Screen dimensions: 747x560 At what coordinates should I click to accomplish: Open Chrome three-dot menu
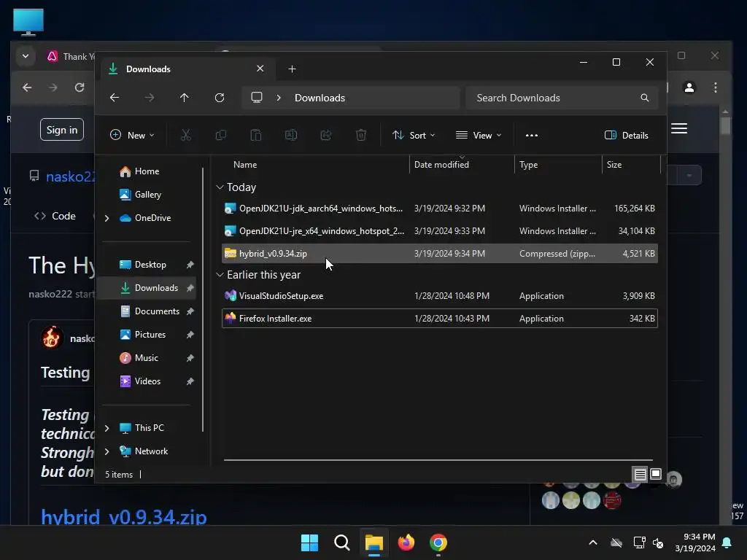click(716, 87)
